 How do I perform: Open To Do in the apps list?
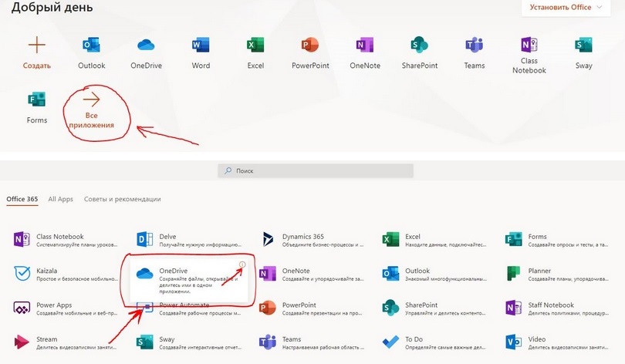coord(434,342)
